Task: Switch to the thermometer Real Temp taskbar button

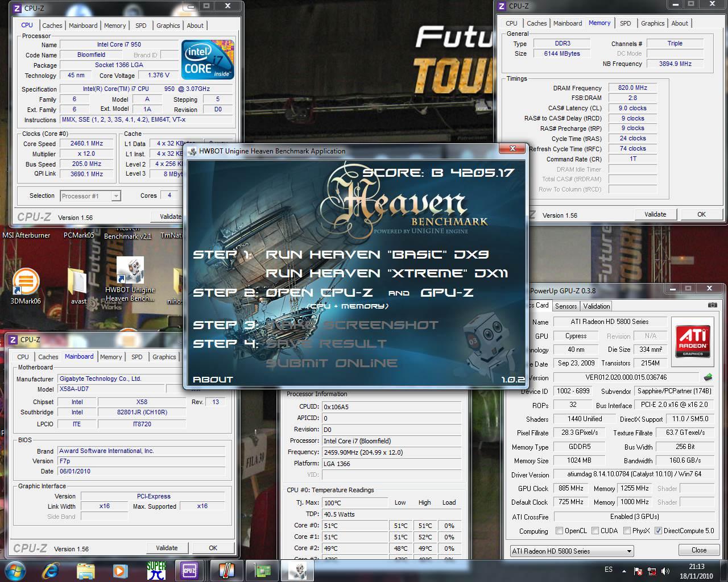Action: click(x=226, y=571)
